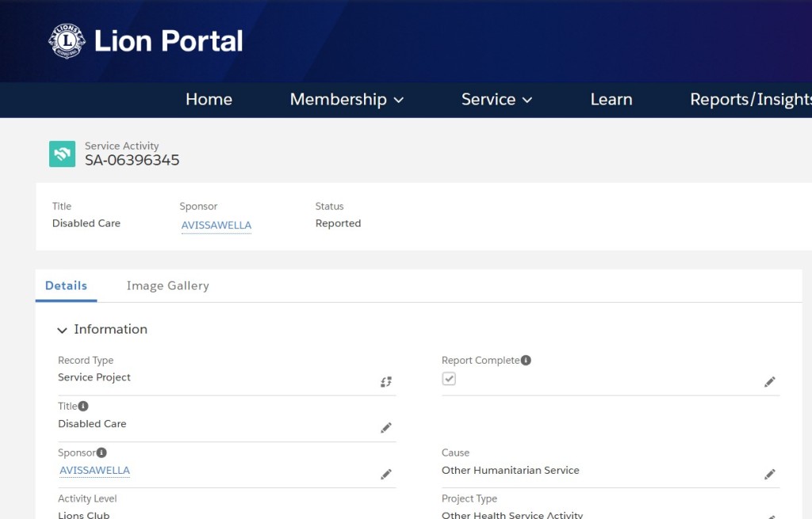Viewport: 812px width, 519px height.
Task: Click the Cause field label
Action: [455, 452]
